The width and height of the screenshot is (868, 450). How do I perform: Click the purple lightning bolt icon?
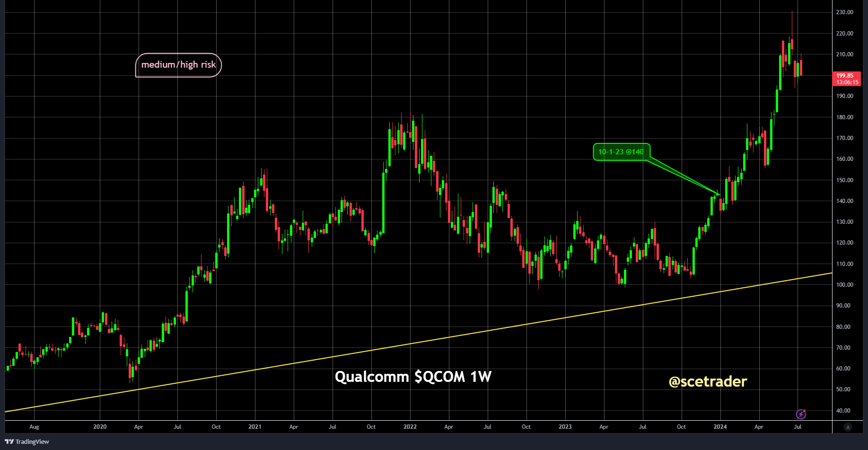pyautogui.click(x=801, y=415)
